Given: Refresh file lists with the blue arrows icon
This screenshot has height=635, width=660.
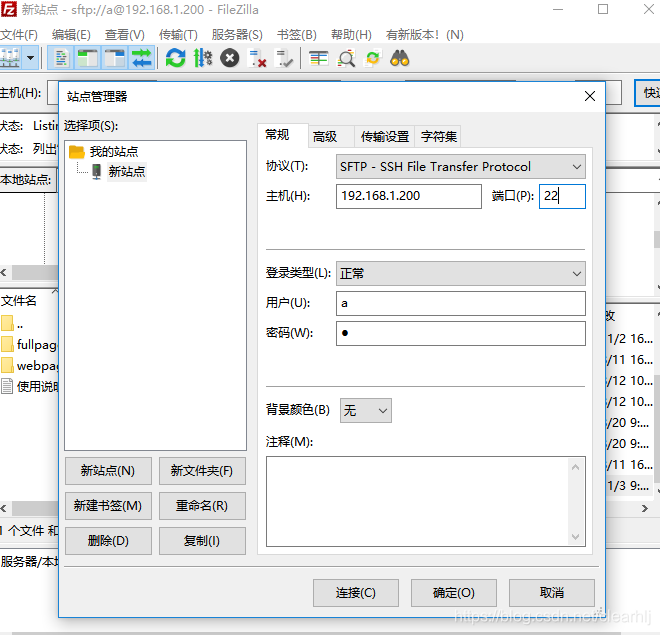Looking at the screenshot, I should click(176, 58).
